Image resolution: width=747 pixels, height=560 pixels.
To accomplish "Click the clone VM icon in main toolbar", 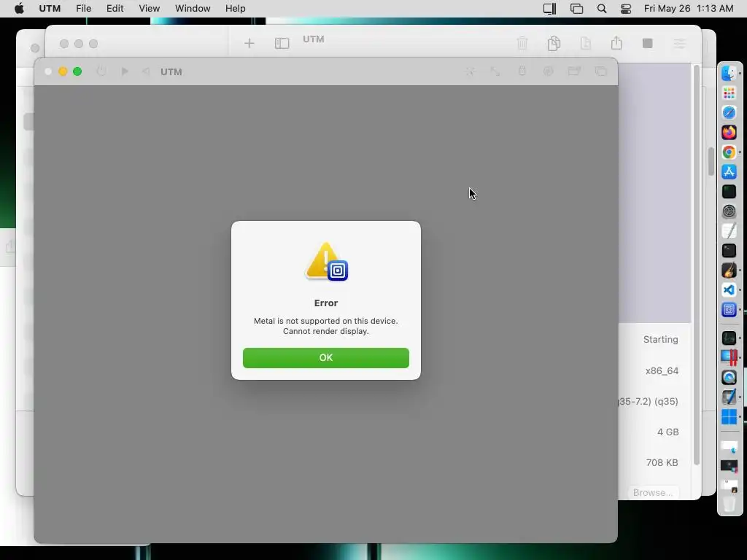I will 554,43.
